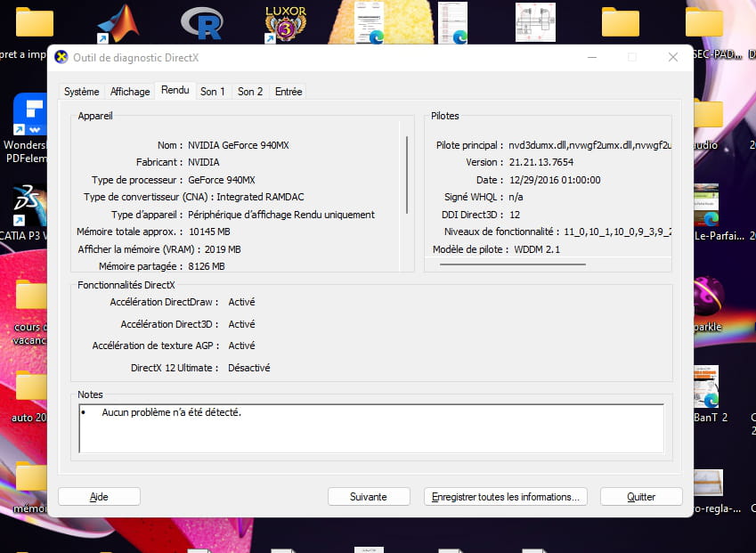Click the Aide button
Image resolution: width=756 pixels, height=553 pixels.
[x=99, y=497]
